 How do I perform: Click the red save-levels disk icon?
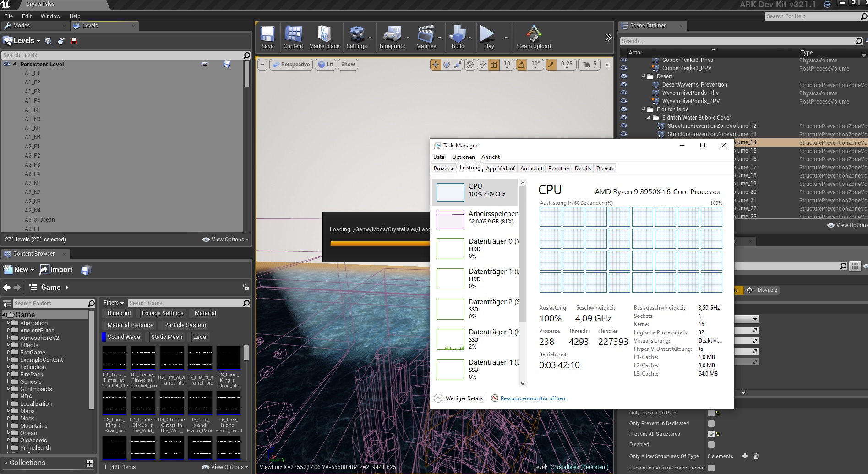point(74,41)
